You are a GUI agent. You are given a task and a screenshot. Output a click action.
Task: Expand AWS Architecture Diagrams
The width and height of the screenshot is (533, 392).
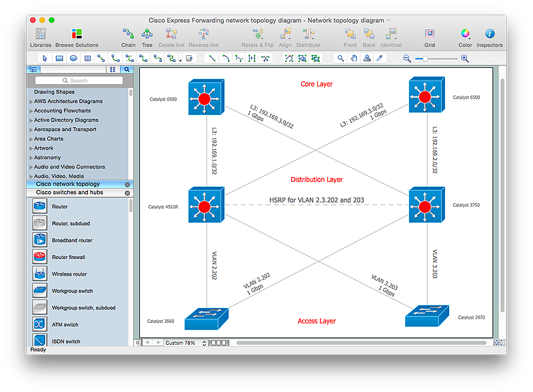[x=31, y=102]
